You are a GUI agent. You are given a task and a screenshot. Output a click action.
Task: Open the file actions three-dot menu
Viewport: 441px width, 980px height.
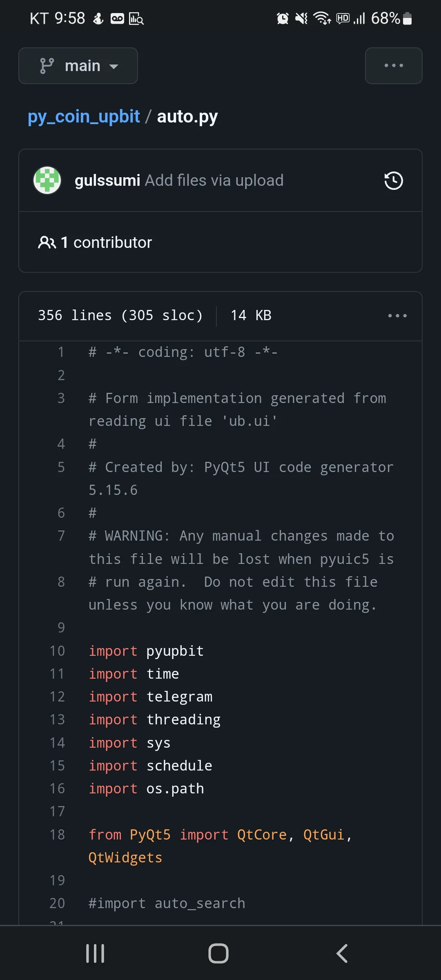397,316
